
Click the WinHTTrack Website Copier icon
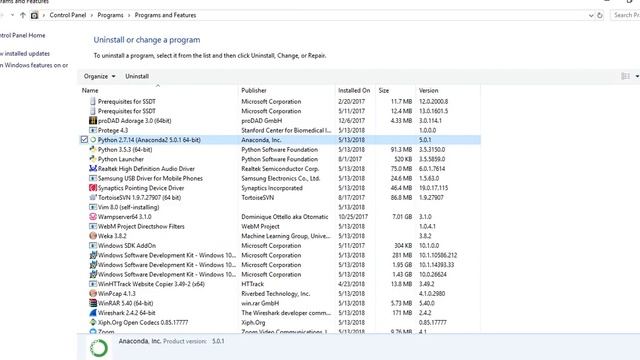(x=93, y=284)
